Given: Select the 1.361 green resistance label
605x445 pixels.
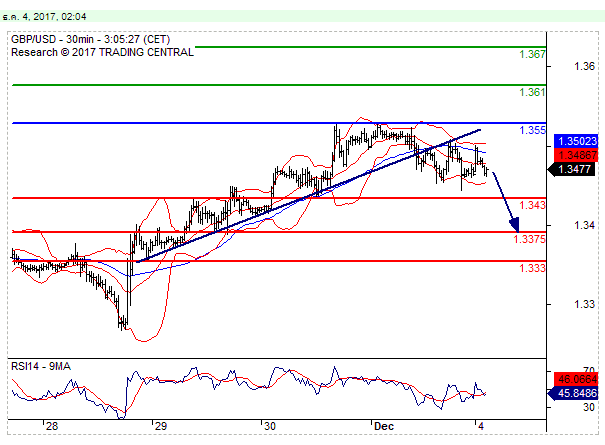Looking at the screenshot, I should coord(533,92).
